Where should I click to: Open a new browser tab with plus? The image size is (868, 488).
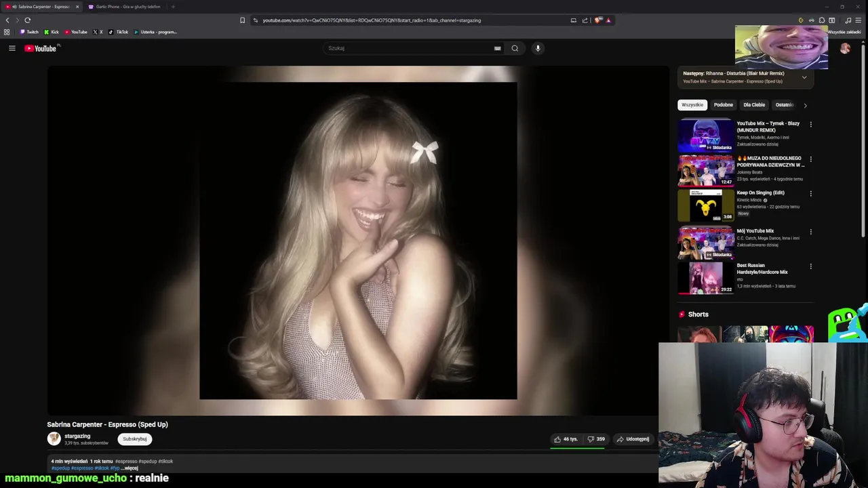pyautogui.click(x=173, y=7)
